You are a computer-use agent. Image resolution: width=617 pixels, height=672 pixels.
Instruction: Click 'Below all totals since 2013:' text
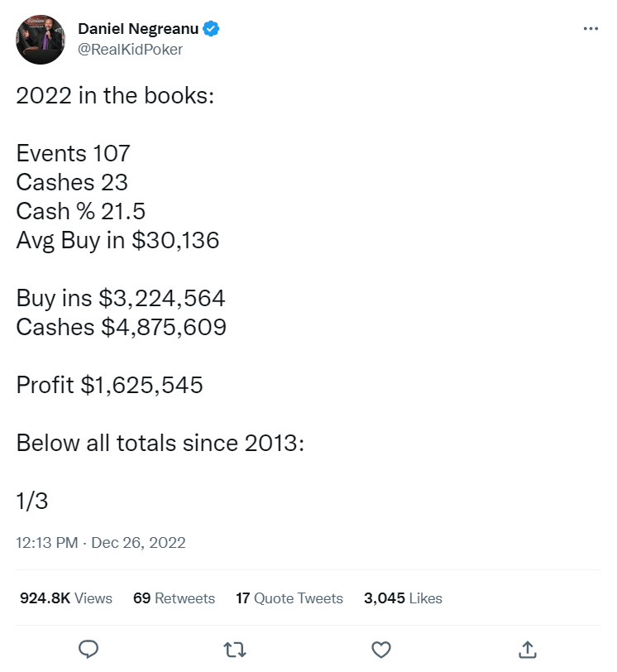click(x=160, y=443)
